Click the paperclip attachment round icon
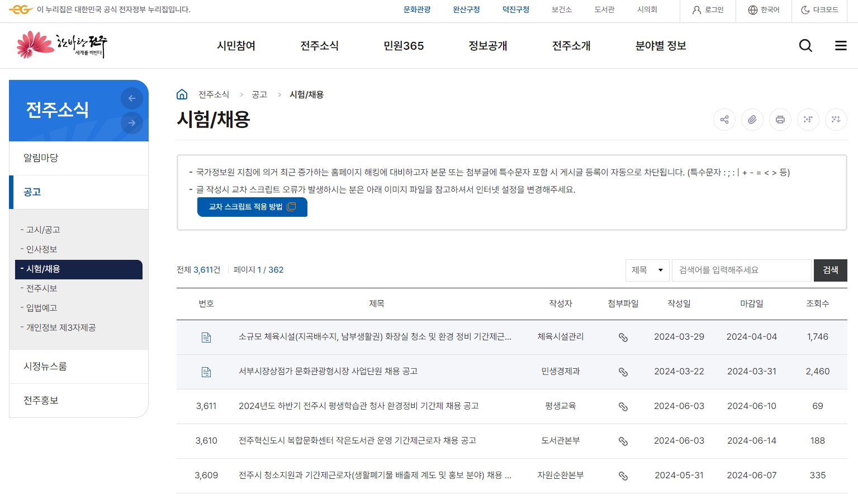This screenshot has height=504, width=858. (752, 120)
